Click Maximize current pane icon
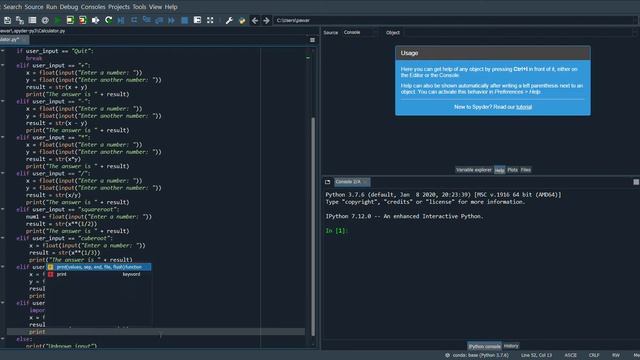 (197, 20)
